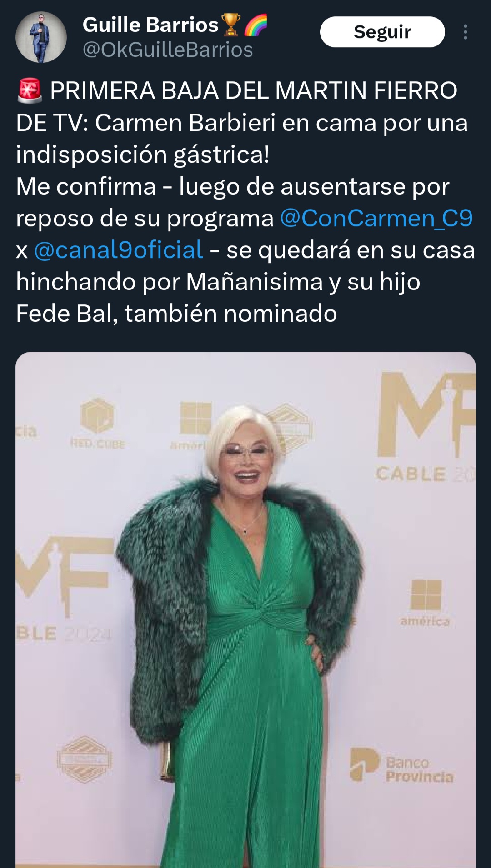Viewport: 491px width, 868px height.
Task: Click the RED CUBE logo in photo
Action: coord(97,423)
